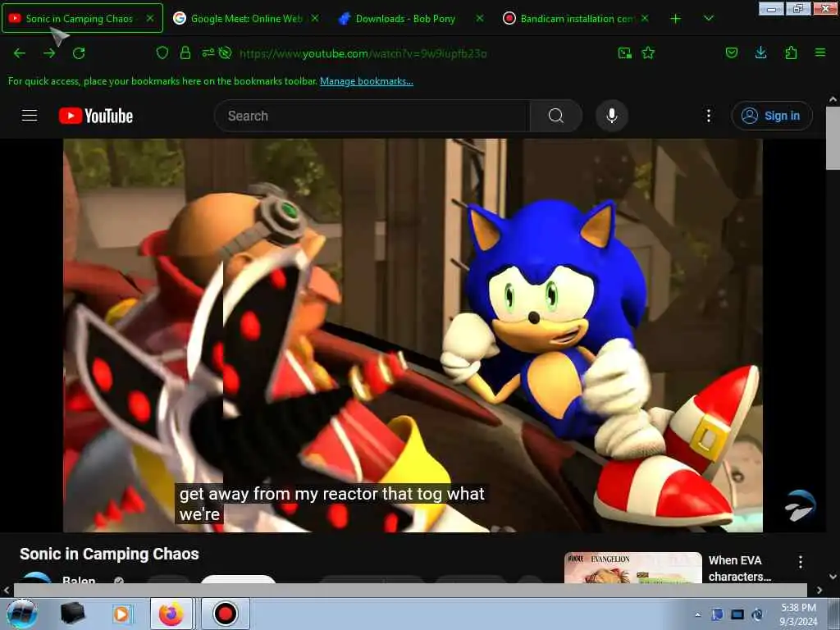Open a new browser tab with plus
Image resolution: width=840 pixels, height=630 pixels.
[x=676, y=19]
